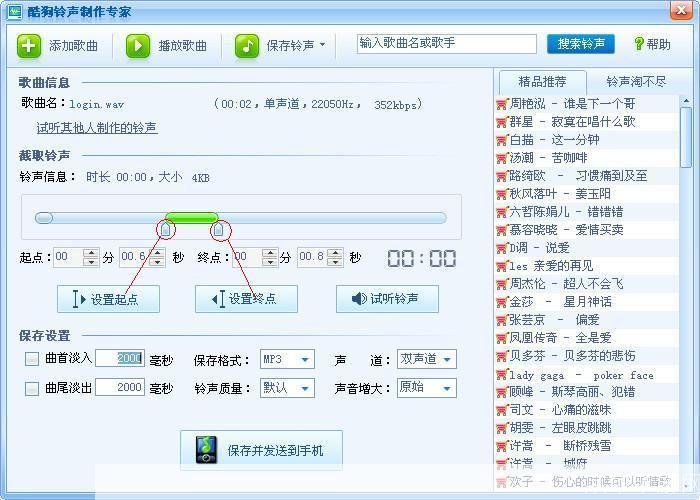Screen dimensions: 700x500
Task: Select 司文 - 心痛的滋味 row
Action: tap(587, 410)
